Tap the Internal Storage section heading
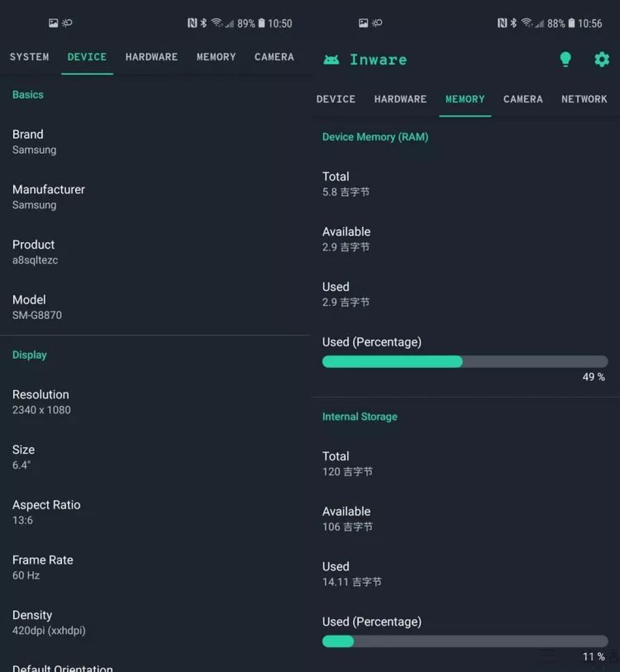This screenshot has width=620, height=672. [359, 417]
